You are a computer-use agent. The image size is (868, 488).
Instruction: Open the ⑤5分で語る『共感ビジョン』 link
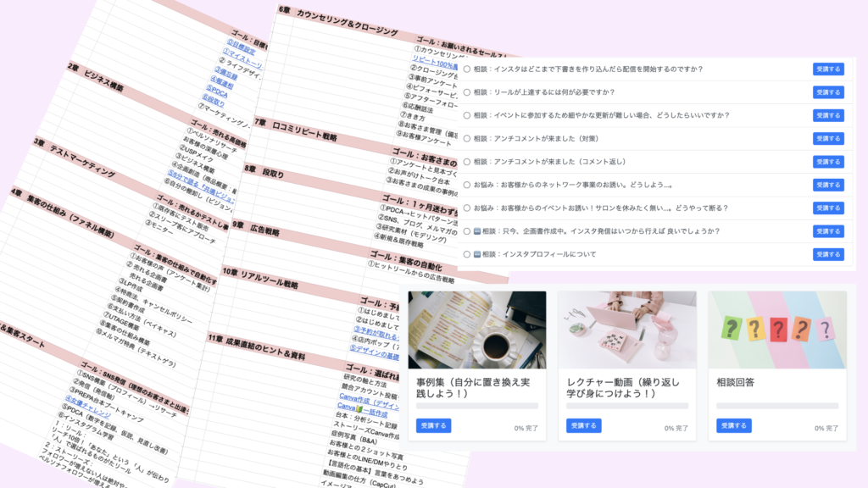pyautogui.click(x=201, y=186)
